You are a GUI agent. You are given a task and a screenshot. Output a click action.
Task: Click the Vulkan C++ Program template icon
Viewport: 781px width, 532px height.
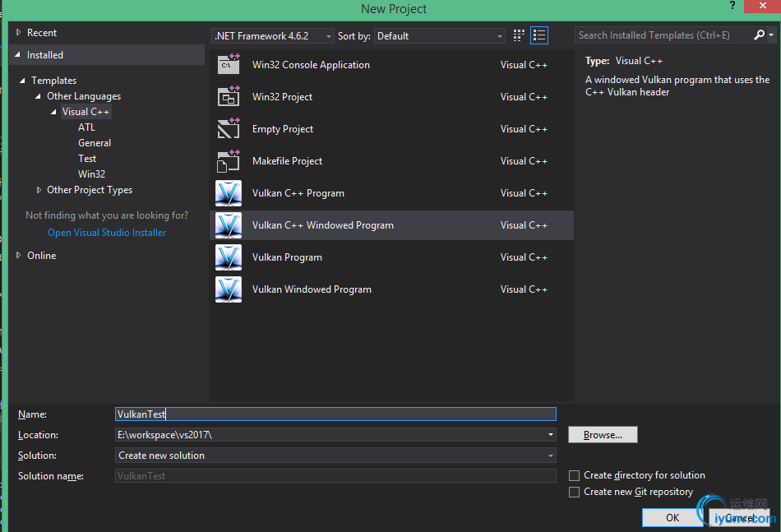click(229, 193)
